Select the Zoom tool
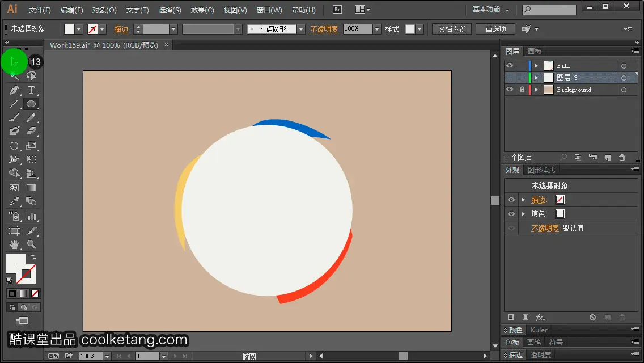 coord(31,244)
